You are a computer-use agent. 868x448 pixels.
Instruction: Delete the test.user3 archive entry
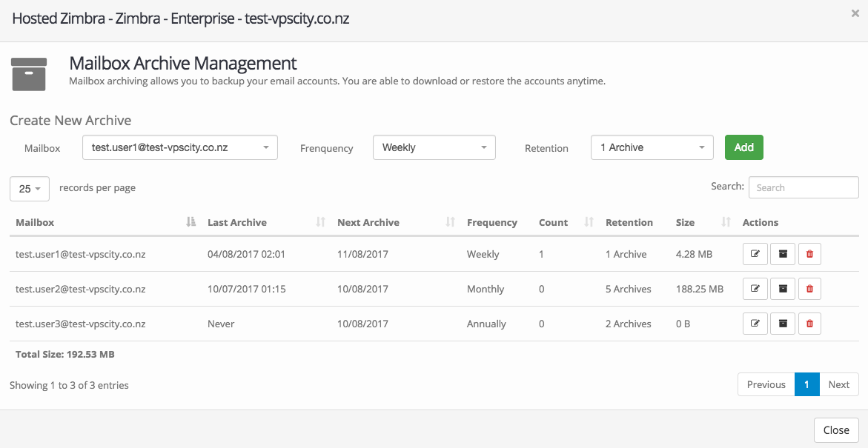[809, 324]
